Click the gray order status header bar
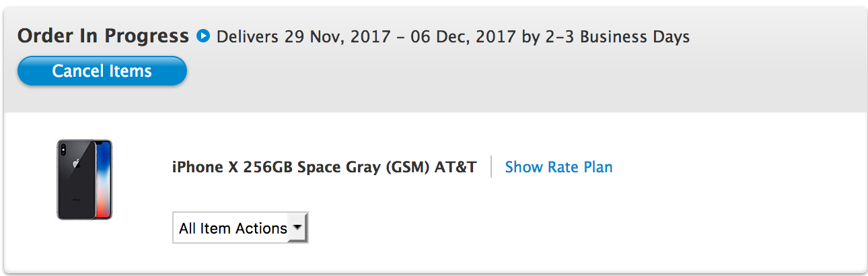The width and height of the screenshot is (868, 276). 434,59
